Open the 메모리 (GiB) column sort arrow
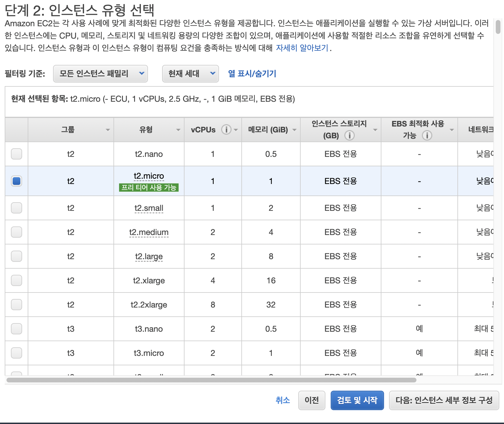The height and width of the screenshot is (424, 504). (294, 130)
